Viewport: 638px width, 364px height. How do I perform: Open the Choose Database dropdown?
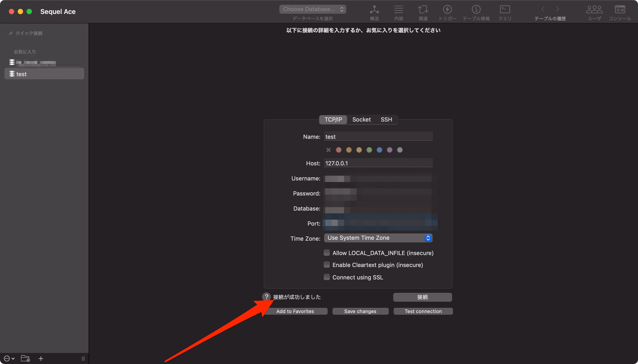pos(313,9)
